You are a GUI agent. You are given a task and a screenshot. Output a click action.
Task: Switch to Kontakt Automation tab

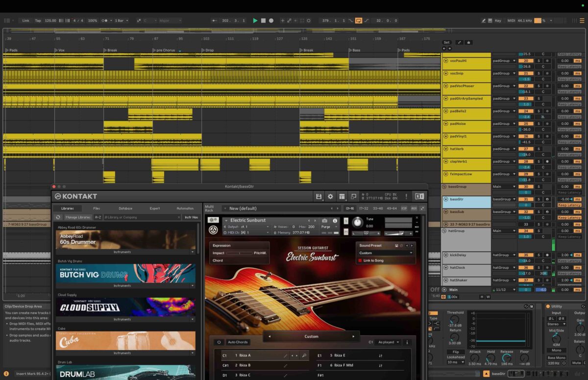pyautogui.click(x=185, y=208)
